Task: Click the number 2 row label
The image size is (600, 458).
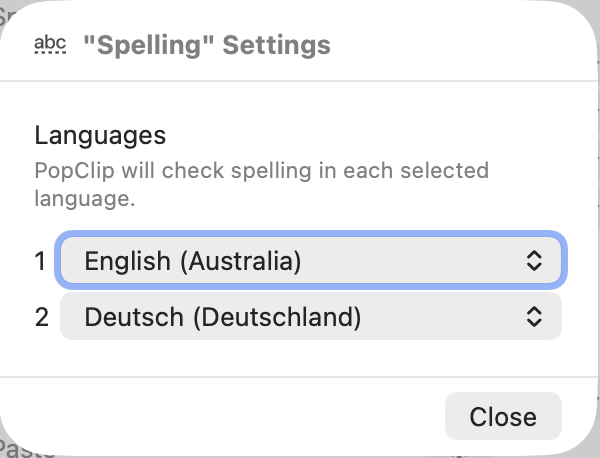Action: point(41,317)
